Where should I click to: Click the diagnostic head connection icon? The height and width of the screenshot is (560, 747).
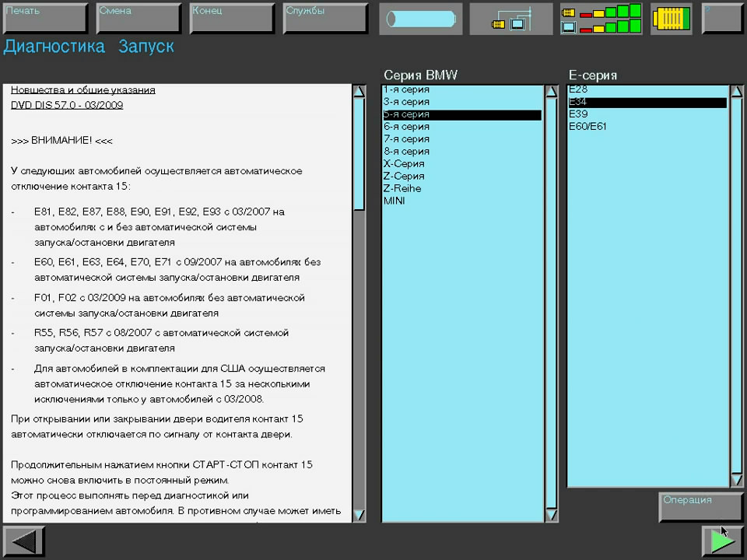coord(511,19)
